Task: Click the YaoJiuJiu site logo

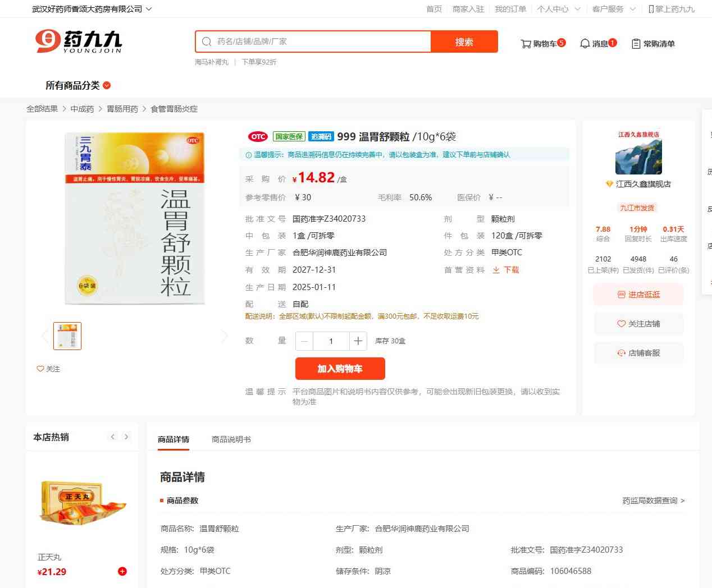Action: pyautogui.click(x=79, y=42)
